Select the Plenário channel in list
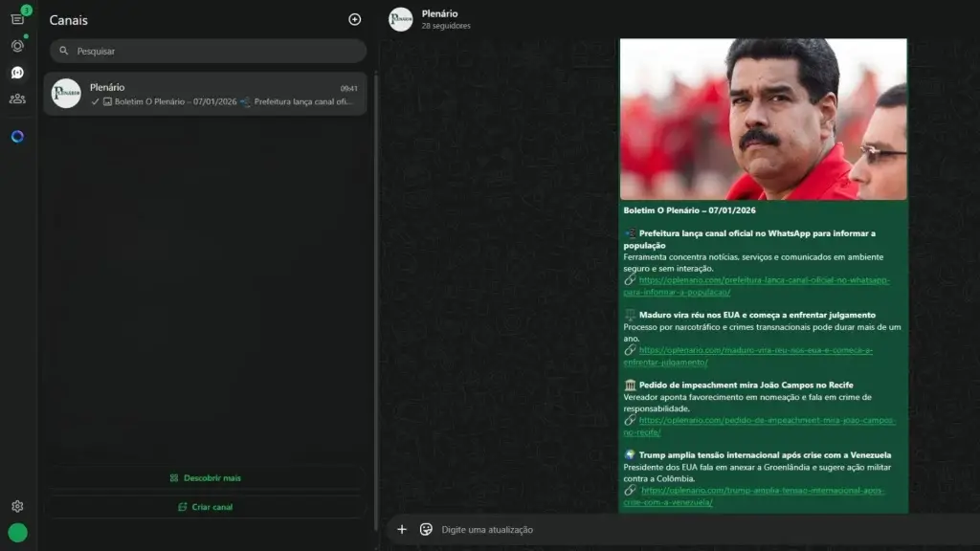980x551 pixels. tap(205, 94)
